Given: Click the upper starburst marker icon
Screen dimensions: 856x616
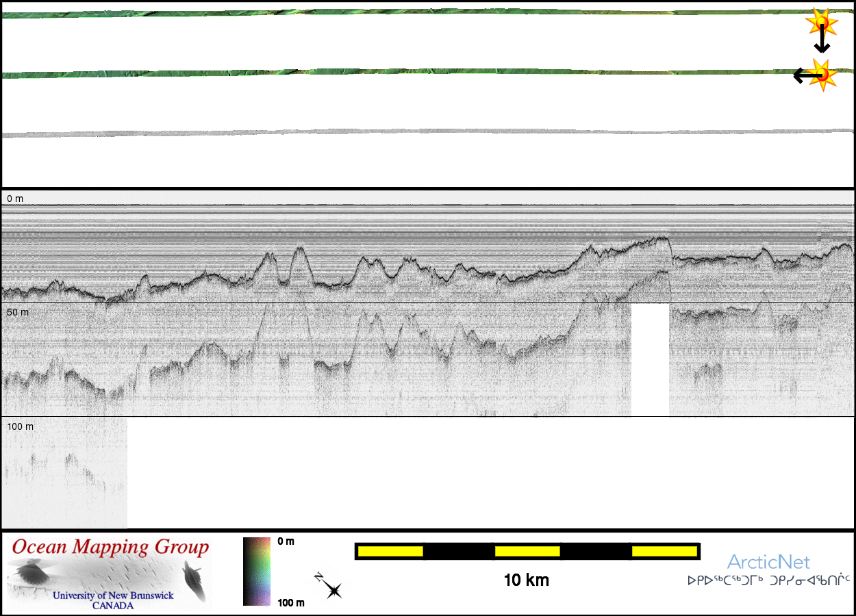Looking at the screenshot, I should click(x=820, y=25).
